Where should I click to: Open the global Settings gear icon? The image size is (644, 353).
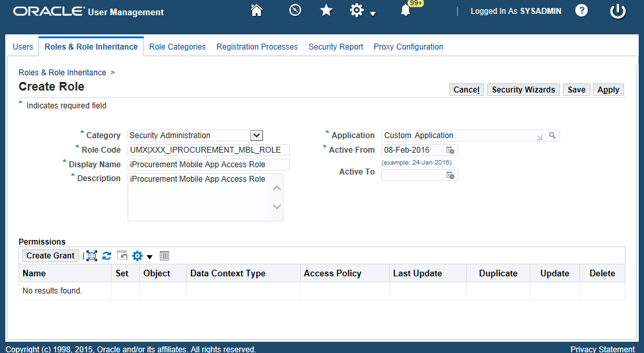[x=357, y=11]
